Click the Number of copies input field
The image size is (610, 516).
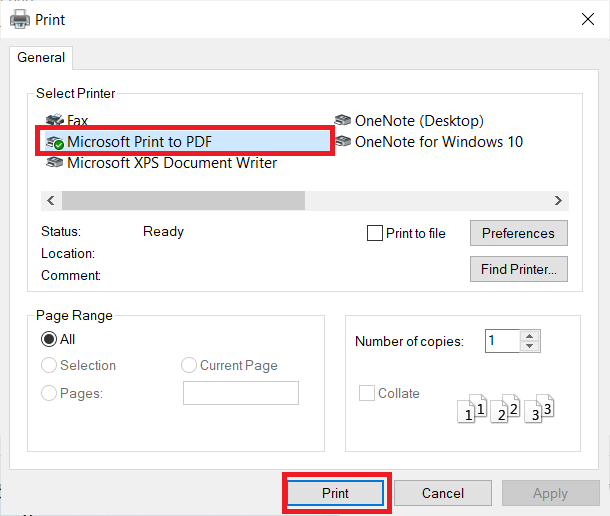(502, 341)
